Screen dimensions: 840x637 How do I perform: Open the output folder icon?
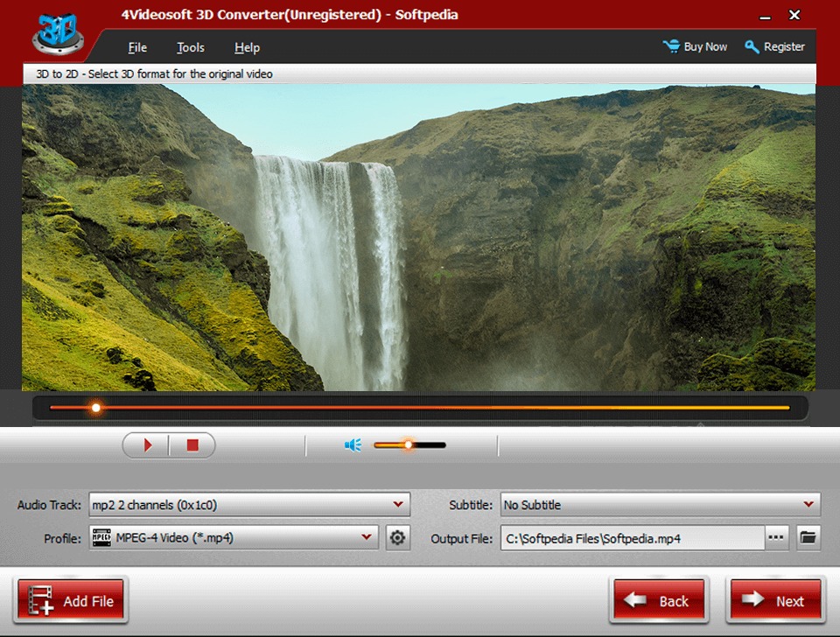[808, 537]
